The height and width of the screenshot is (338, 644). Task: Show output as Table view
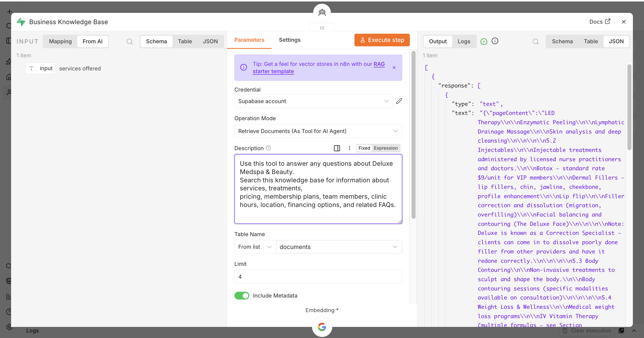click(591, 41)
